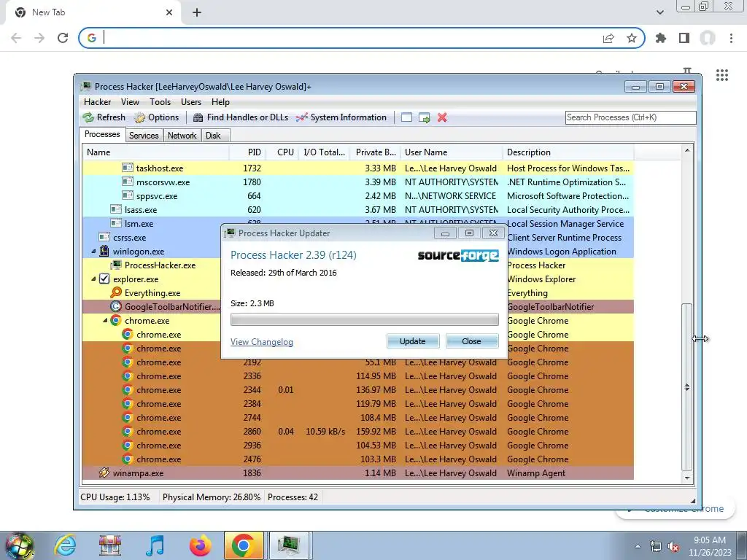Reload the Chrome page
Screen dimensions: 747x560
pyautogui.click(x=63, y=38)
